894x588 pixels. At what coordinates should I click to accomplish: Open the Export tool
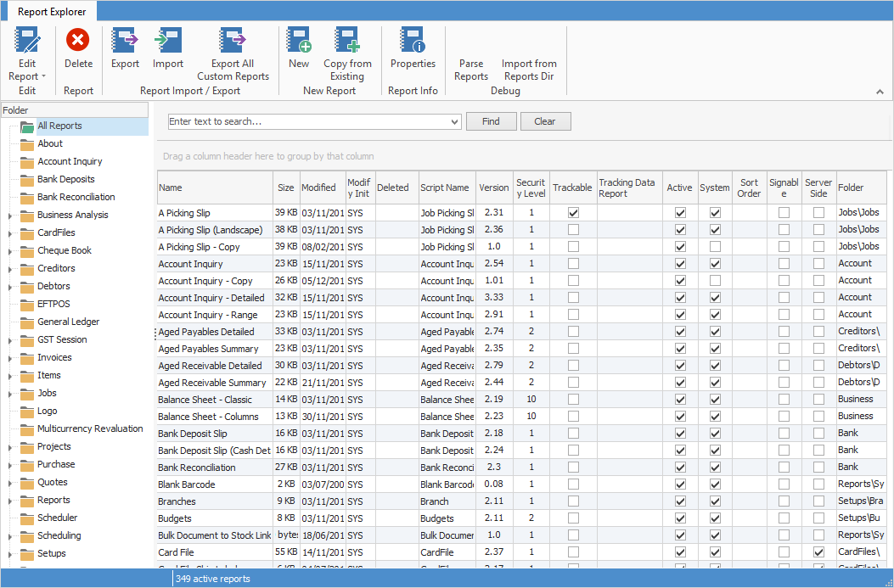[x=124, y=51]
